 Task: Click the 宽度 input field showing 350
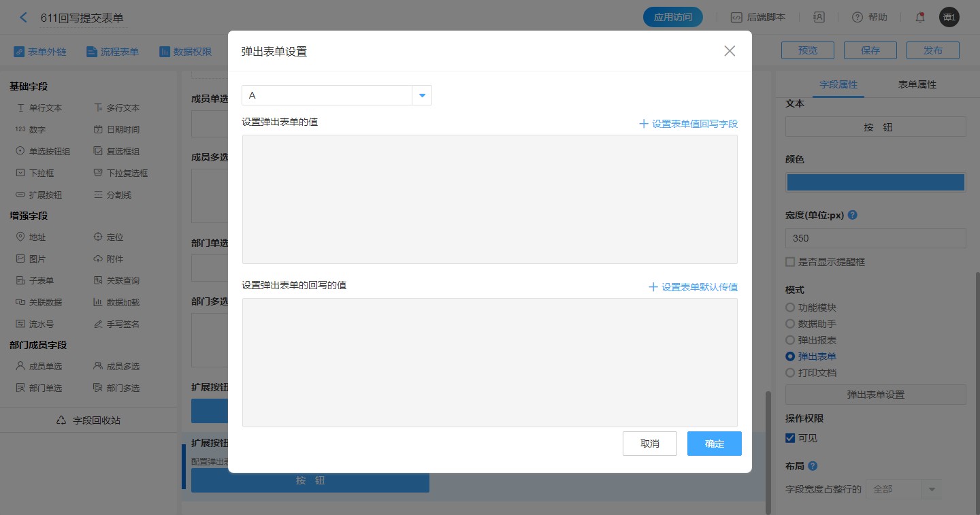pyautogui.click(x=876, y=238)
